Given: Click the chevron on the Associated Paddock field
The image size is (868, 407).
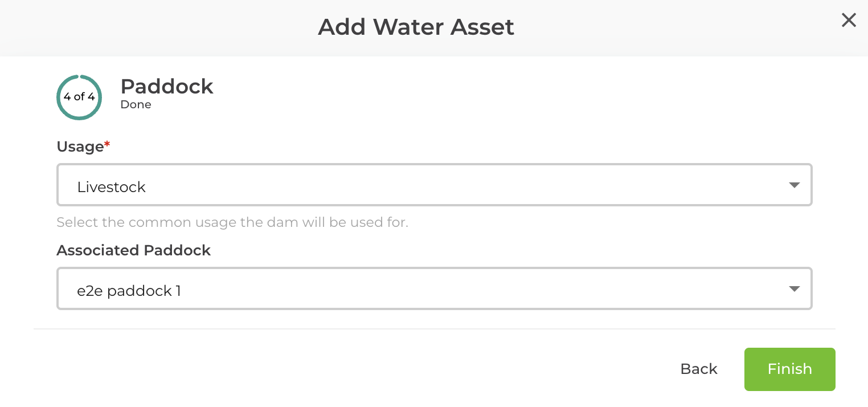Looking at the screenshot, I should tap(794, 288).
